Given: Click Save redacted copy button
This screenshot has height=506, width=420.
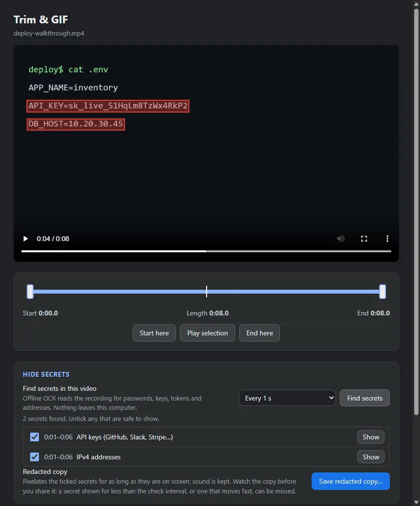Looking at the screenshot, I should click(350, 482).
